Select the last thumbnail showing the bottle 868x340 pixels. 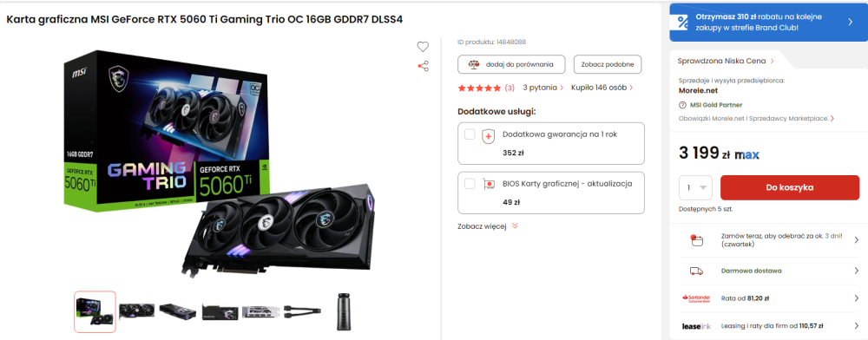(x=344, y=311)
